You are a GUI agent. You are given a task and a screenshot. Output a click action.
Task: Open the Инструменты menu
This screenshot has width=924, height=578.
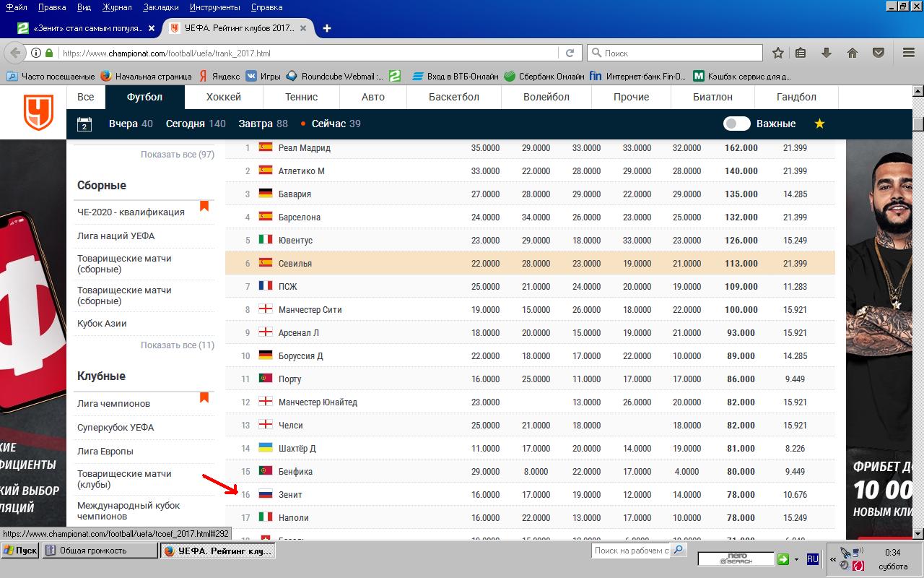[215, 7]
